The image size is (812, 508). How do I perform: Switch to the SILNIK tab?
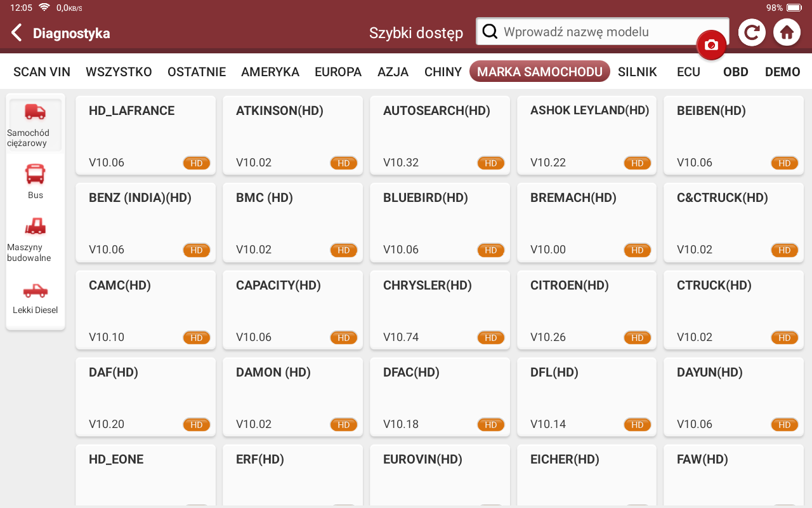[638, 72]
